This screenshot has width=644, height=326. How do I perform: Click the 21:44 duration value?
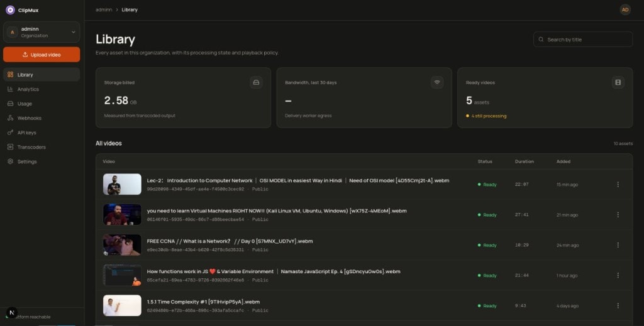pyautogui.click(x=521, y=276)
